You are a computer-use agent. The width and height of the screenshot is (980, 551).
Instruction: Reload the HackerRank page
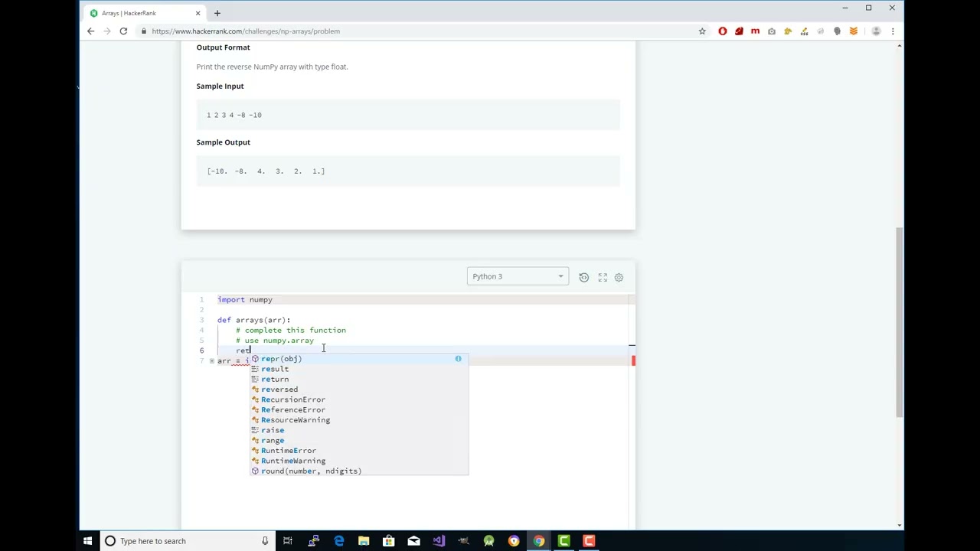pyautogui.click(x=123, y=31)
